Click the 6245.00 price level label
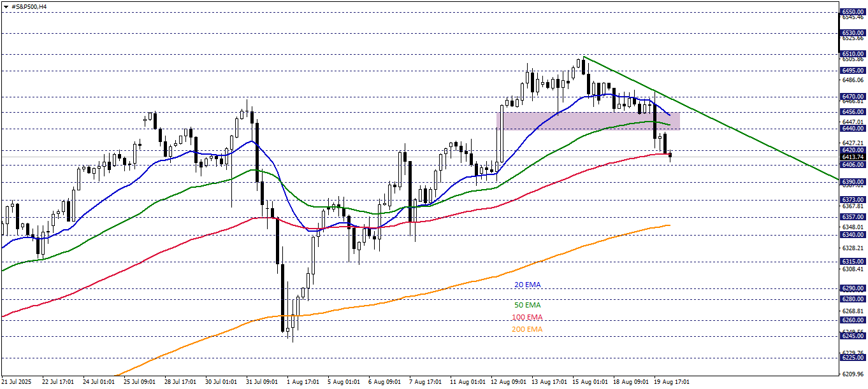The width and height of the screenshot is (868, 389). pyautogui.click(x=853, y=336)
